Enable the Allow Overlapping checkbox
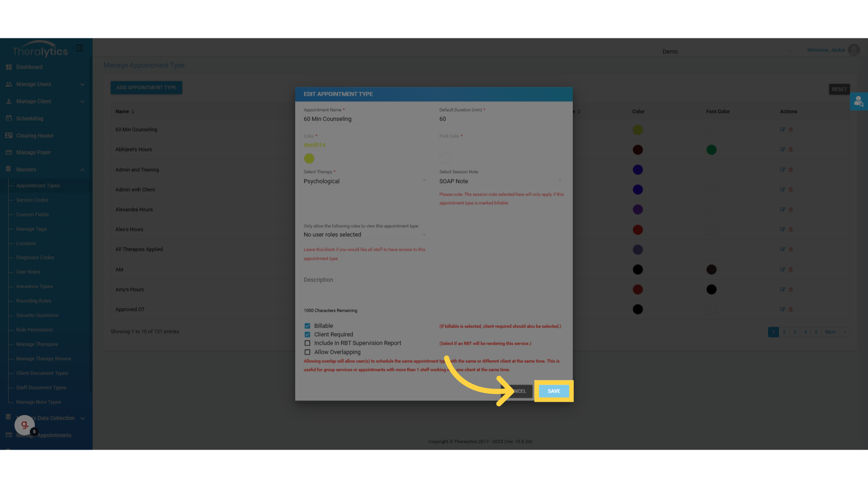The height and width of the screenshot is (488, 868). pos(307,352)
